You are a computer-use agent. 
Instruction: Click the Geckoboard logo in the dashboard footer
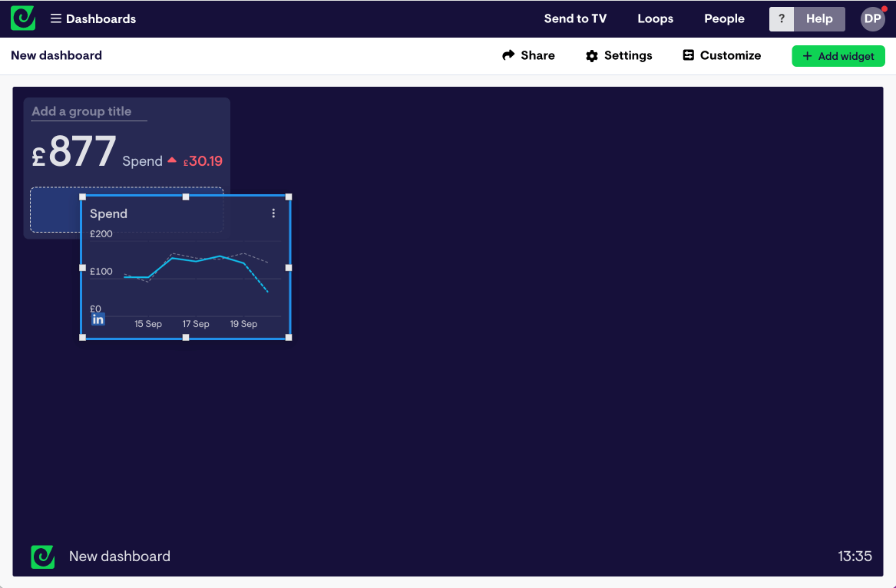point(42,557)
